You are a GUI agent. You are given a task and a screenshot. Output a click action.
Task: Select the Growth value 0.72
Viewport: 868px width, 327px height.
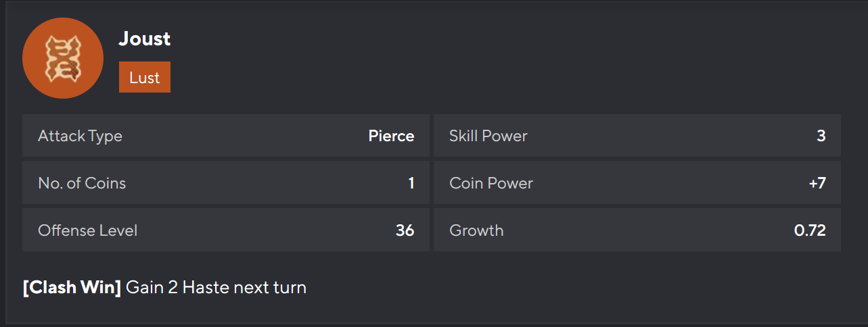coord(810,230)
